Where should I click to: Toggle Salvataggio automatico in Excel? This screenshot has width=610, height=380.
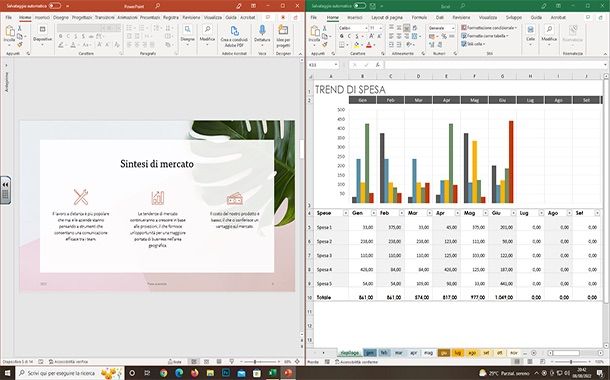(360, 6)
